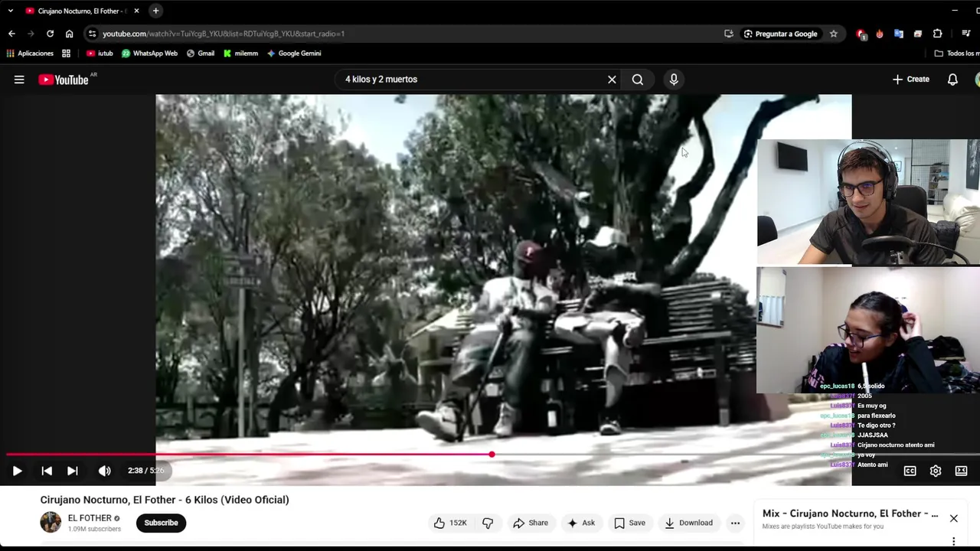Open the WhatsApp Web bookmark
The height and width of the screenshot is (551, 980).
[x=149, y=54]
